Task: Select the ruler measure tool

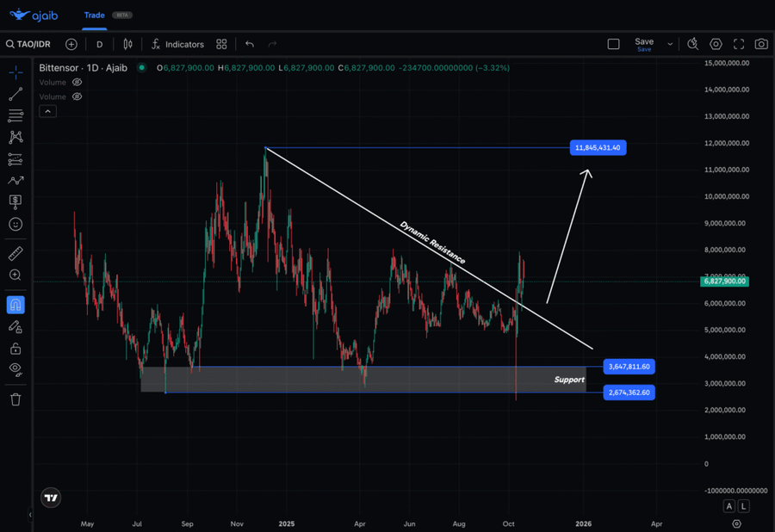Action: pos(15,254)
